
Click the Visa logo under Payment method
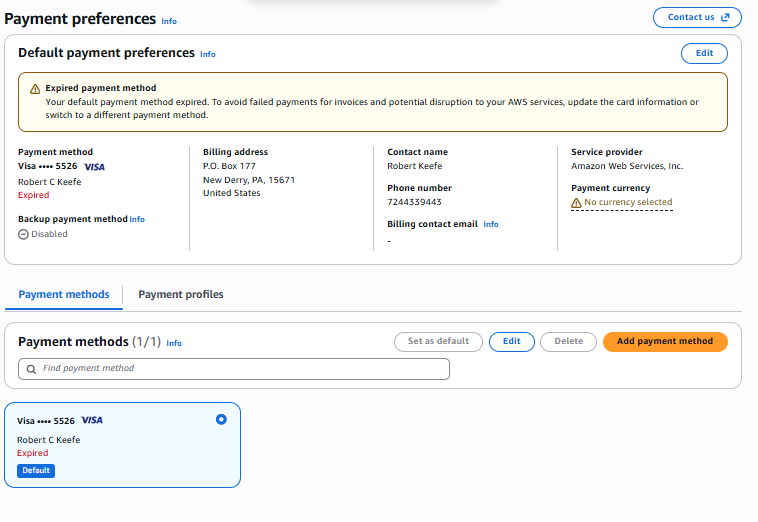(94, 167)
